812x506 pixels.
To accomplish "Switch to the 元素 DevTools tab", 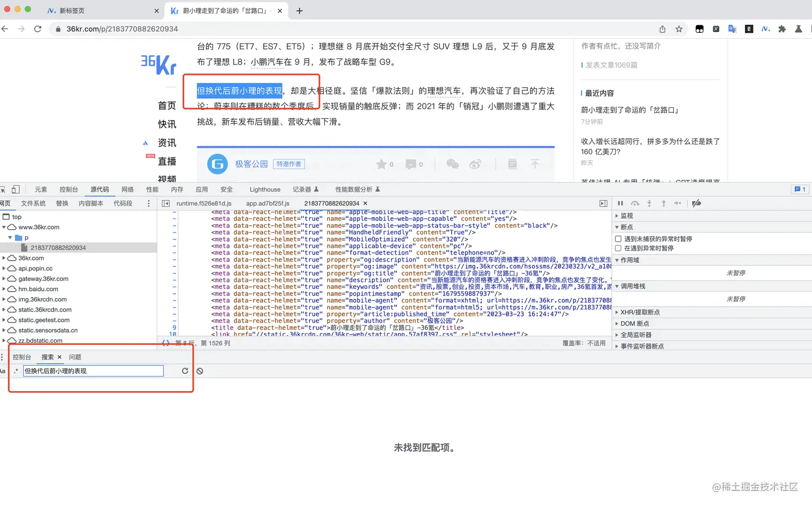I will coord(41,189).
